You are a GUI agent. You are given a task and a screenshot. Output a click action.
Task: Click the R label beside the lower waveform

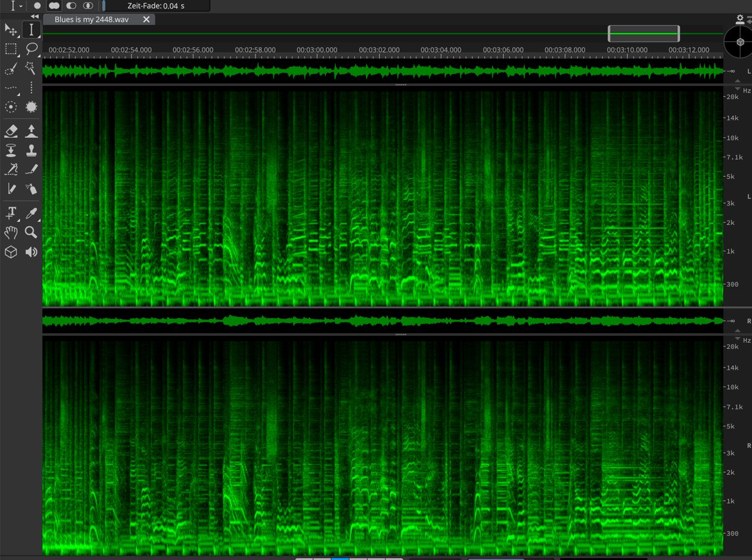click(748, 321)
